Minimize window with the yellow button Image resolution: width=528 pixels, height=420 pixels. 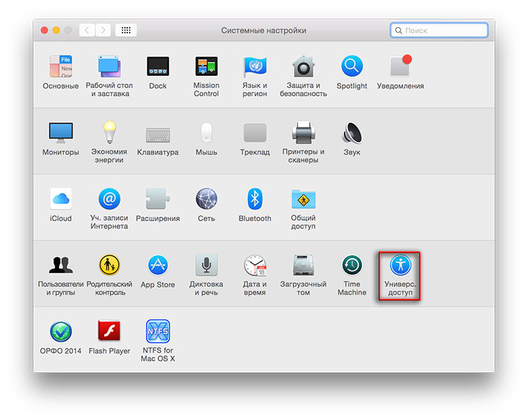tap(56, 31)
